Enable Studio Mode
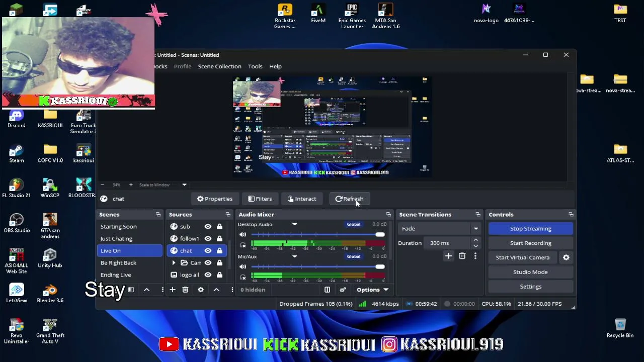This screenshot has height=362, width=644. (530, 272)
